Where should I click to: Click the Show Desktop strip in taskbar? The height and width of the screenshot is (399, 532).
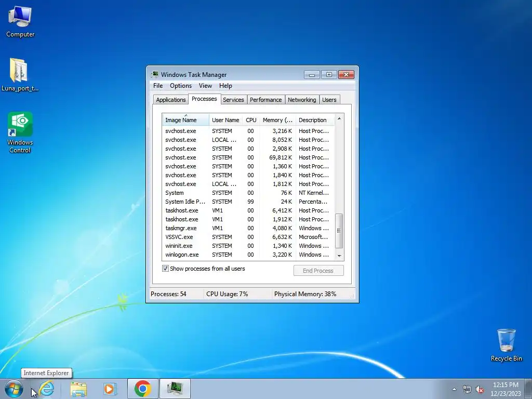click(x=529, y=389)
